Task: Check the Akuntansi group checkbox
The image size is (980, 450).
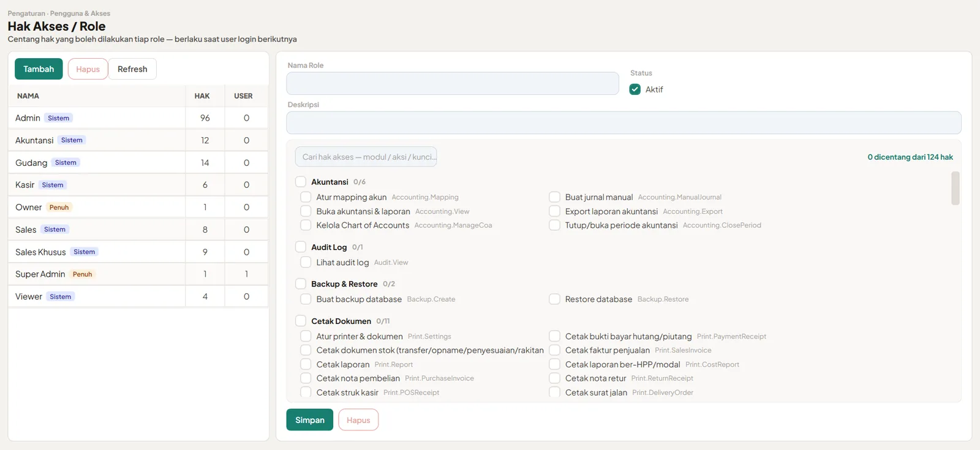Action: click(301, 182)
